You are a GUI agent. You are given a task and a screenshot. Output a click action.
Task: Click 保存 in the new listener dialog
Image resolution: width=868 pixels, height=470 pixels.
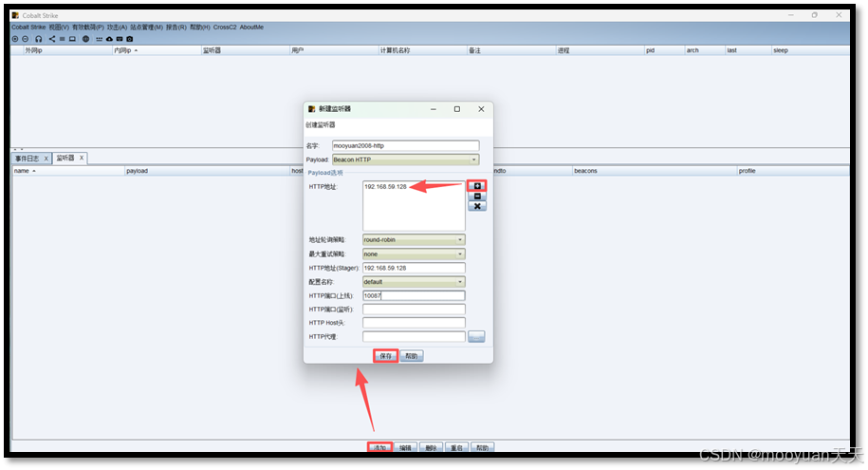(386, 356)
